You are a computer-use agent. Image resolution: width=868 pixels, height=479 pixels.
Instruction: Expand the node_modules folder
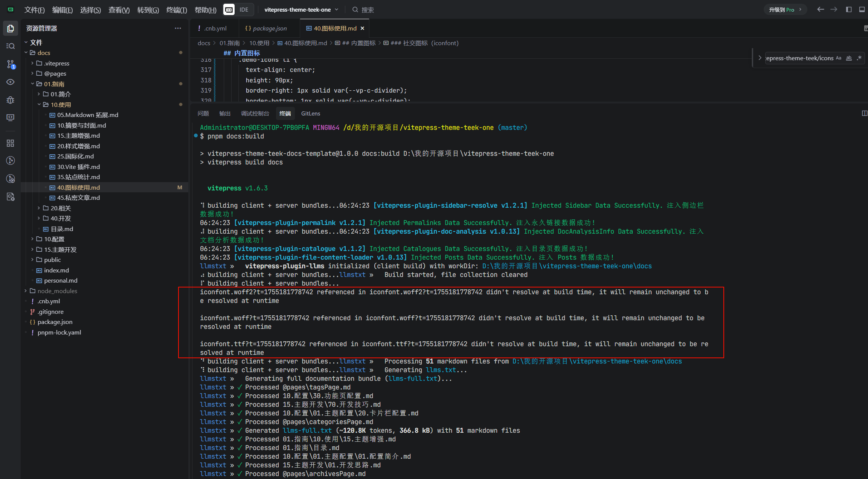pos(57,291)
